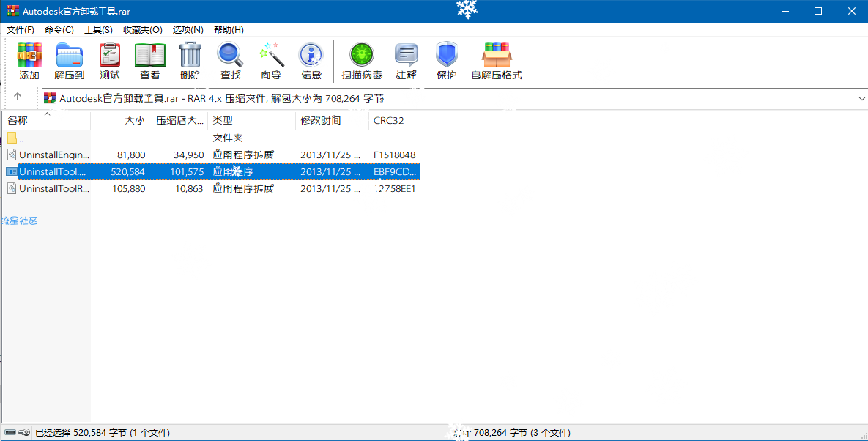This screenshot has width=868, height=441.
Task: Click the 流星社区 link
Action: (19, 220)
